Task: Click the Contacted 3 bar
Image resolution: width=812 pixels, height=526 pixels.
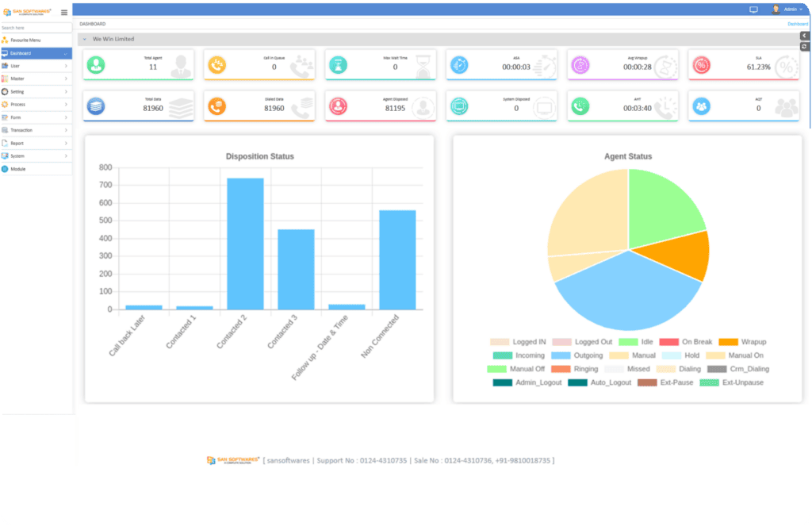Action: pyautogui.click(x=297, y=270)
